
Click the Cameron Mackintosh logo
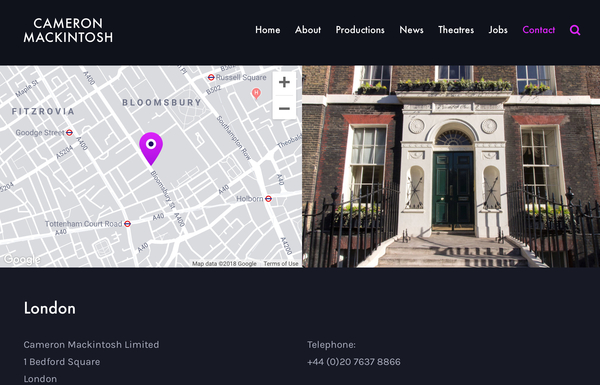68,30
